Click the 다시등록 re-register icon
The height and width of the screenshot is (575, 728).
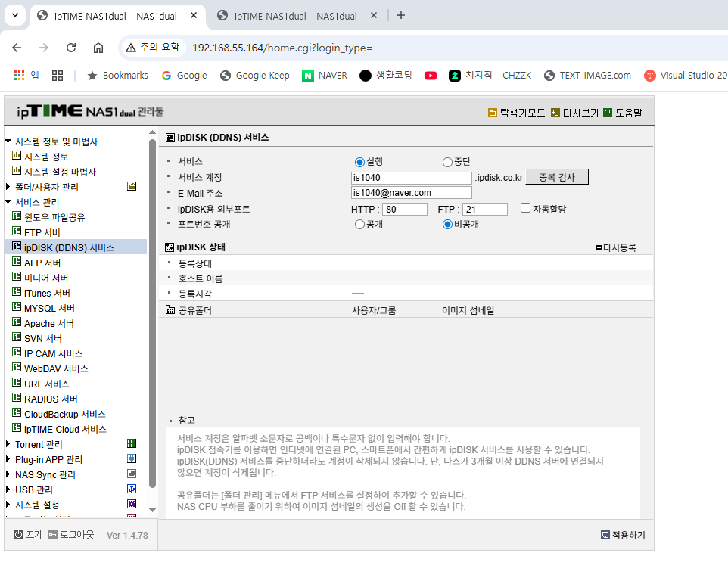point(599,248)
